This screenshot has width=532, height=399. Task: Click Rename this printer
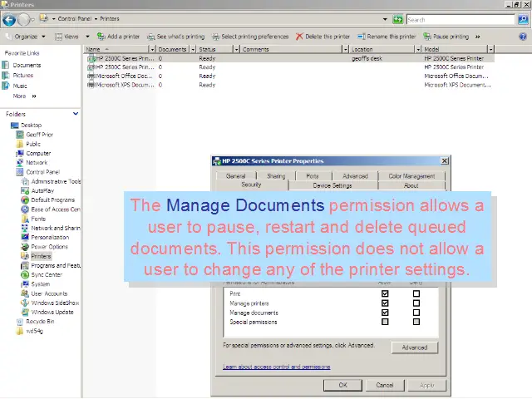387,37
